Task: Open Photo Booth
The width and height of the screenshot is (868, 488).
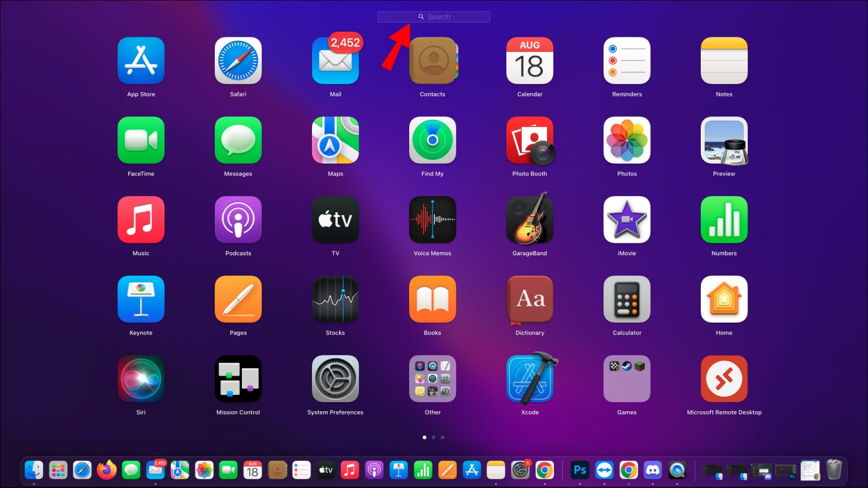Action: (530, 140)
